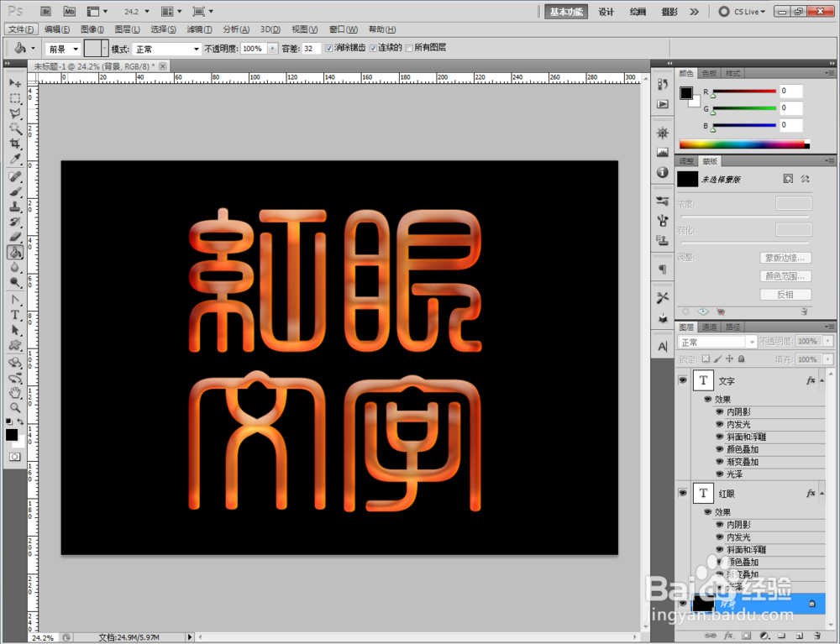This screenshot has width=840, height=644.
Task: Select the Eyedropper tool
Action: 15,159
